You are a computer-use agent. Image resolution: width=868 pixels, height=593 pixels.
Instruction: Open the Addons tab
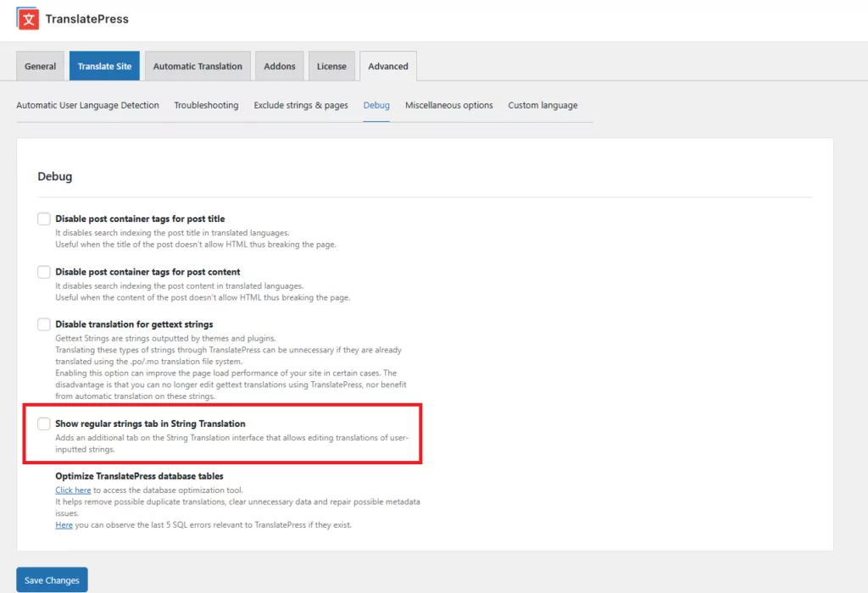tap(280, 66)
